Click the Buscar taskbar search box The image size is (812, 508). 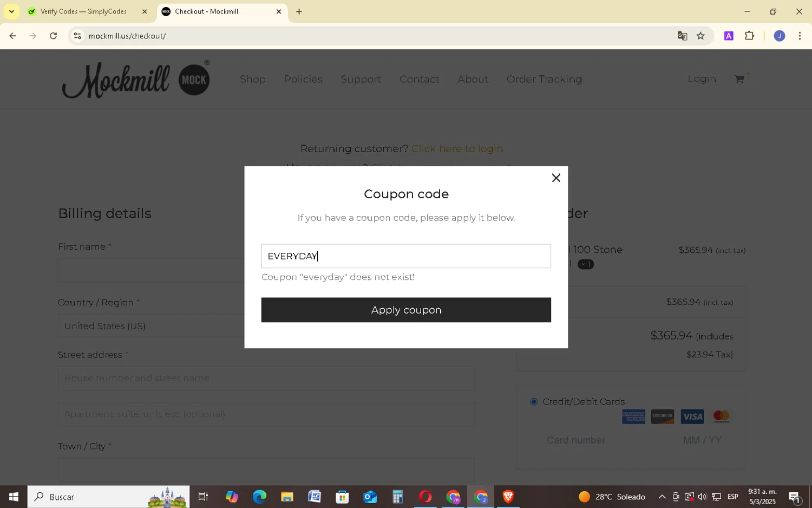click(108, 497)
